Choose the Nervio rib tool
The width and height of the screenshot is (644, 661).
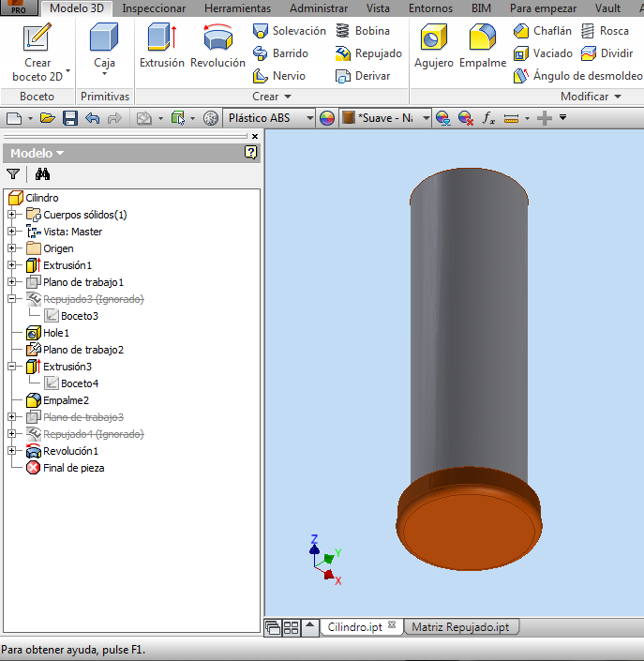(279, 76)
